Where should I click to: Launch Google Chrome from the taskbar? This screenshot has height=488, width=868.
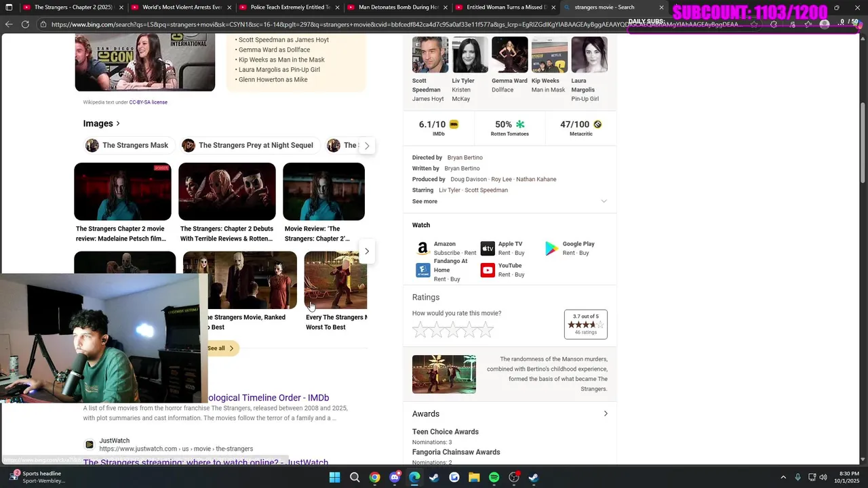[x=374, y=477]
